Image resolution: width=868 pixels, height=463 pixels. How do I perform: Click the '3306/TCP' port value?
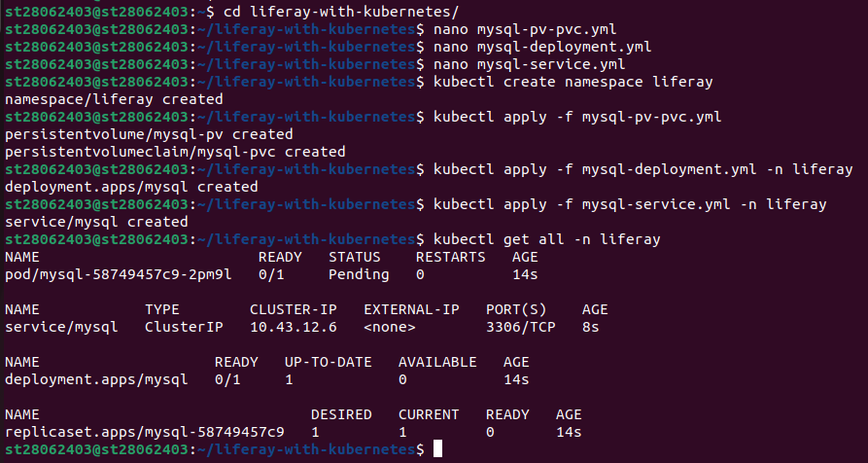coord(520,328)
